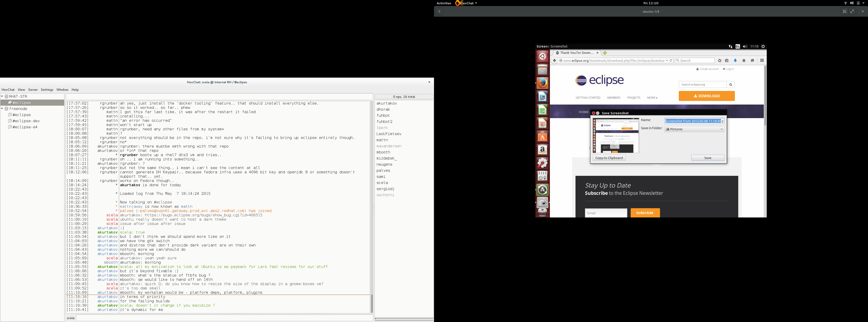Click Firefox back arrow button
Image resolution: width=868 pixels, height=322 pixels.
click(x=555, y=61)
